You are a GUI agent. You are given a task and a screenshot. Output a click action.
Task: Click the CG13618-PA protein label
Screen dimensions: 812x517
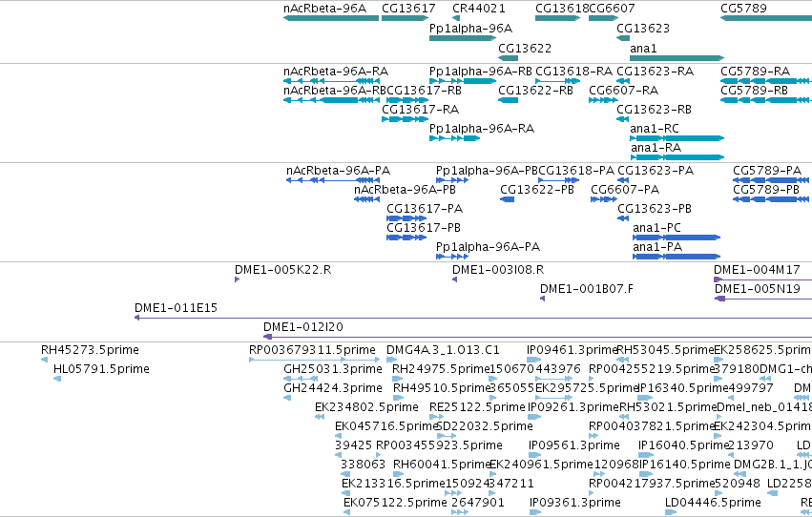click(576, 170)
